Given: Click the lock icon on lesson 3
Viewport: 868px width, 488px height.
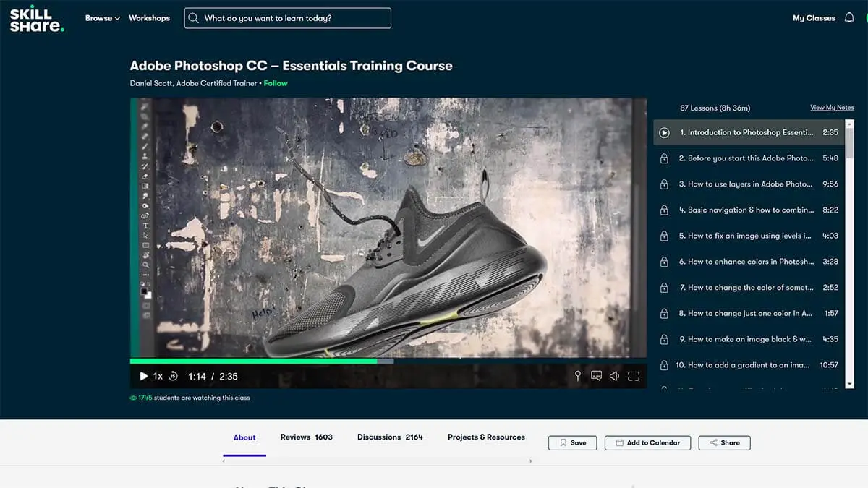Looking at the screenshot, I should point(664,184).
